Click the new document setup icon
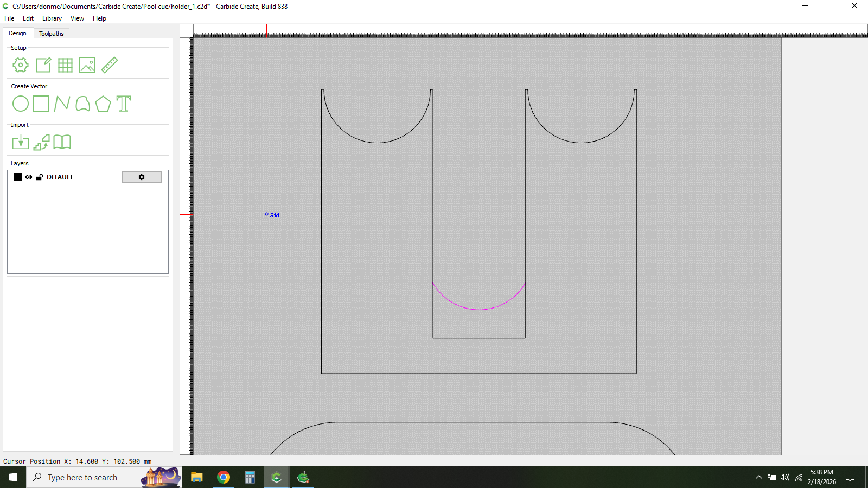Image resolution: width=868 pixels, height=488 pixels. [x=43, y=65]
